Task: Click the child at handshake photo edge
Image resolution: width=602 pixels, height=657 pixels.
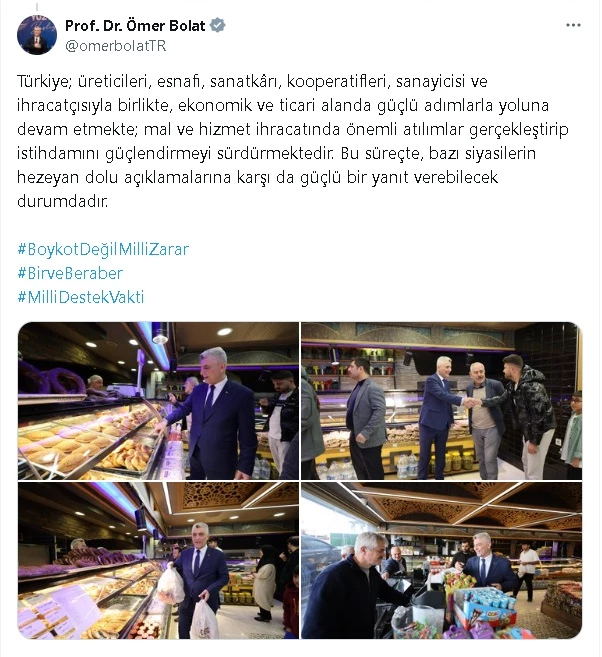Action: (x=573, y=429)
